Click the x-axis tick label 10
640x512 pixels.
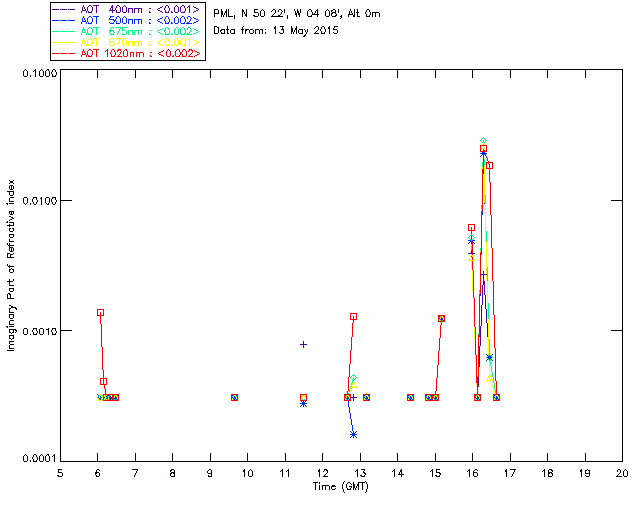247,474
